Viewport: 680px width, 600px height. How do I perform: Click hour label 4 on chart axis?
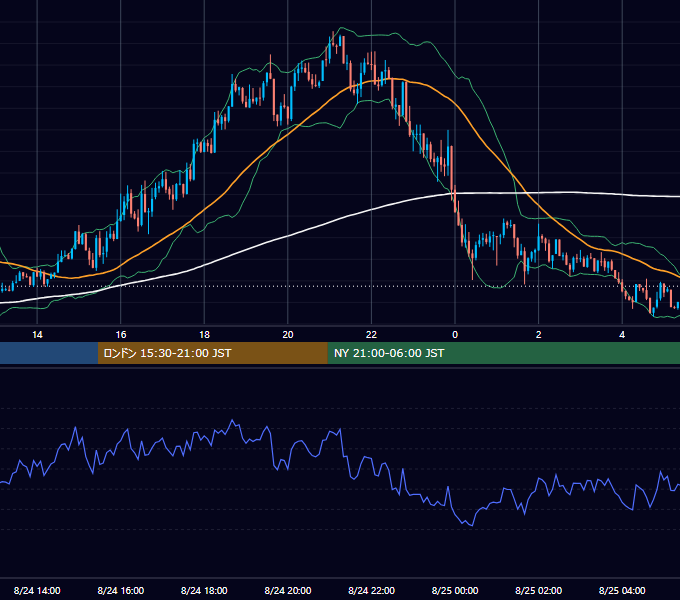click(x=622, y=335)
